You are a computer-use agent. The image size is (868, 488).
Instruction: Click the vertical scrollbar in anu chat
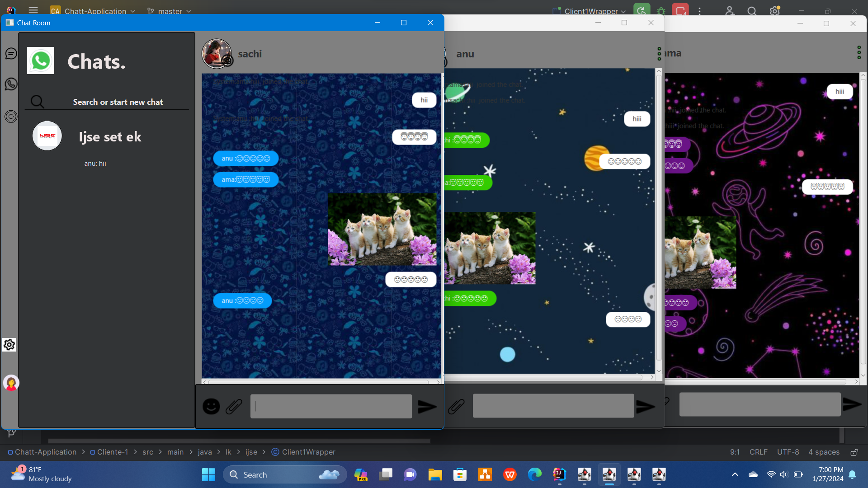[659, 217]
